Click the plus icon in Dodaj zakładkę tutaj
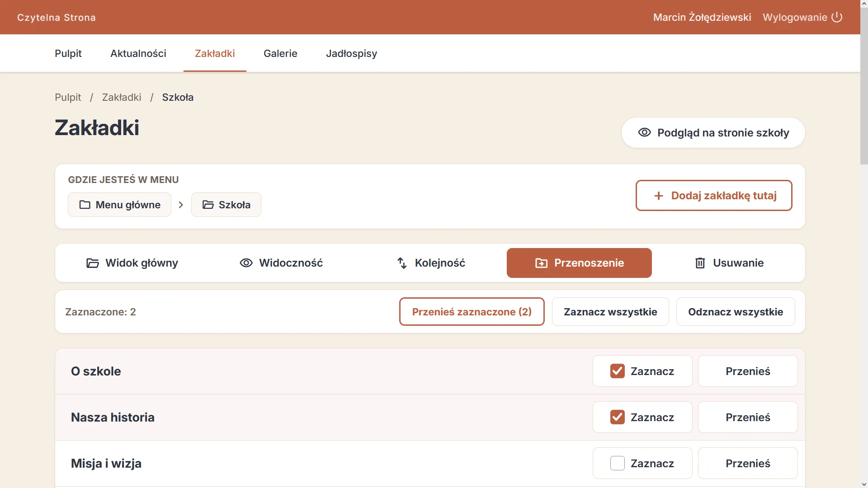The width and height of the screenshot is (868, 488). (659, 196)
